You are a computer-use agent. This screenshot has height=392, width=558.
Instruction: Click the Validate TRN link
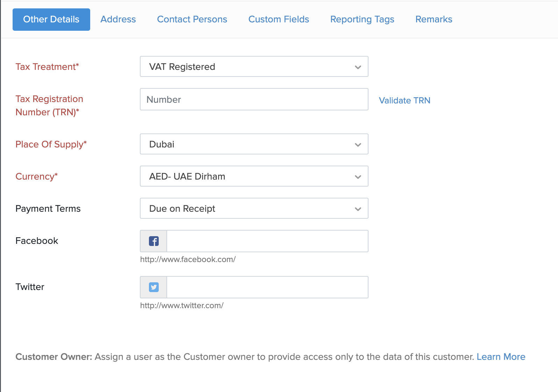point(405,100)
